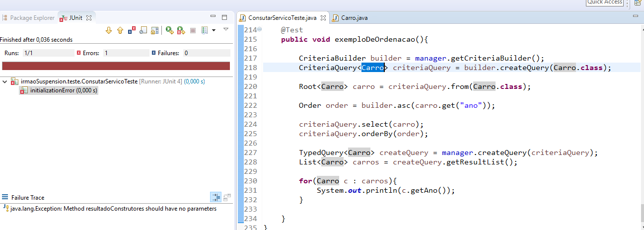Rerun test with failures first
Viewport: 644px width, 230px height.
(x=181, y=30)
